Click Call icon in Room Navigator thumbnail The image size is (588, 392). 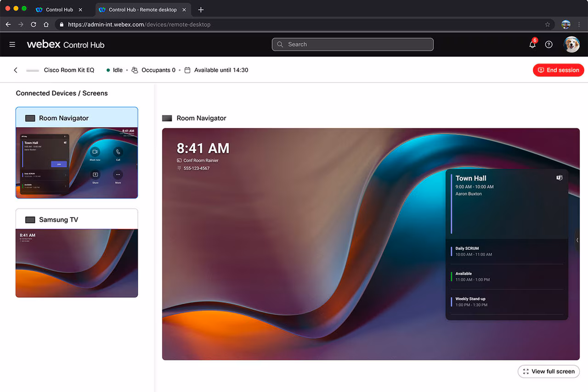pos(118,152)
